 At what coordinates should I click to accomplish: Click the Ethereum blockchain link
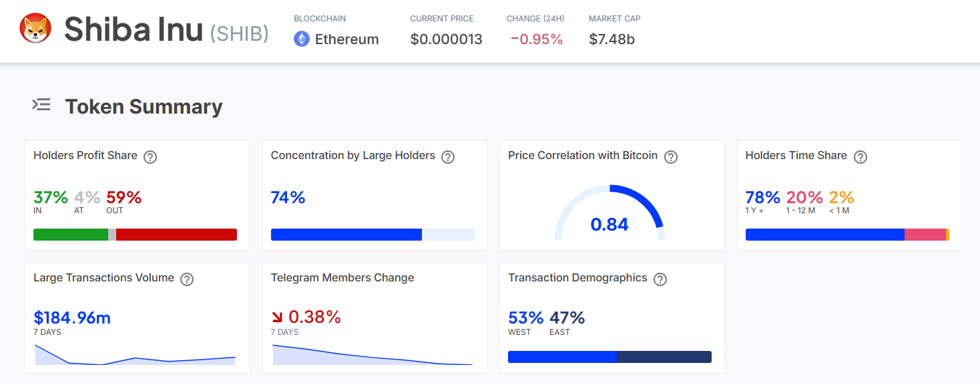click(346, 39)
